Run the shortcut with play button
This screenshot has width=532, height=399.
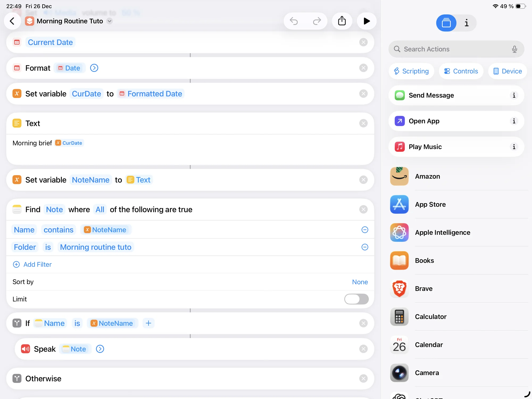pyautogui.click(x=366, y=21)
